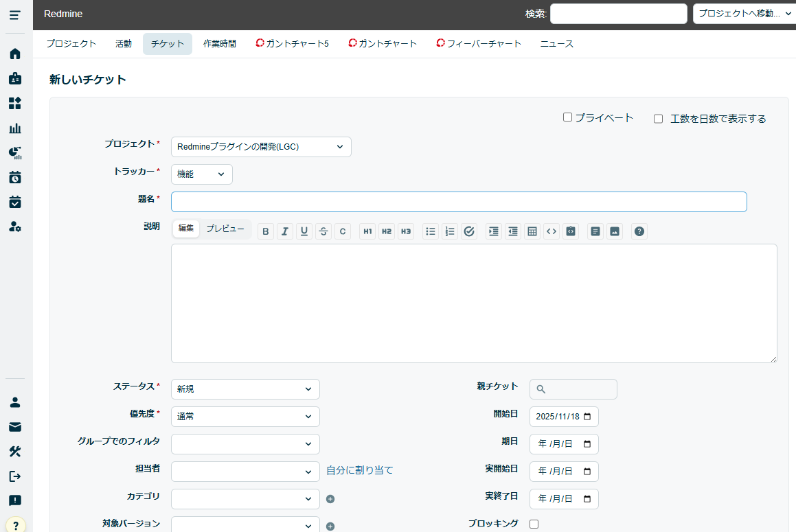Viewport: 796px width, 532px height.
Task: Check the ブロッキング checkbox
Action: 534,524
